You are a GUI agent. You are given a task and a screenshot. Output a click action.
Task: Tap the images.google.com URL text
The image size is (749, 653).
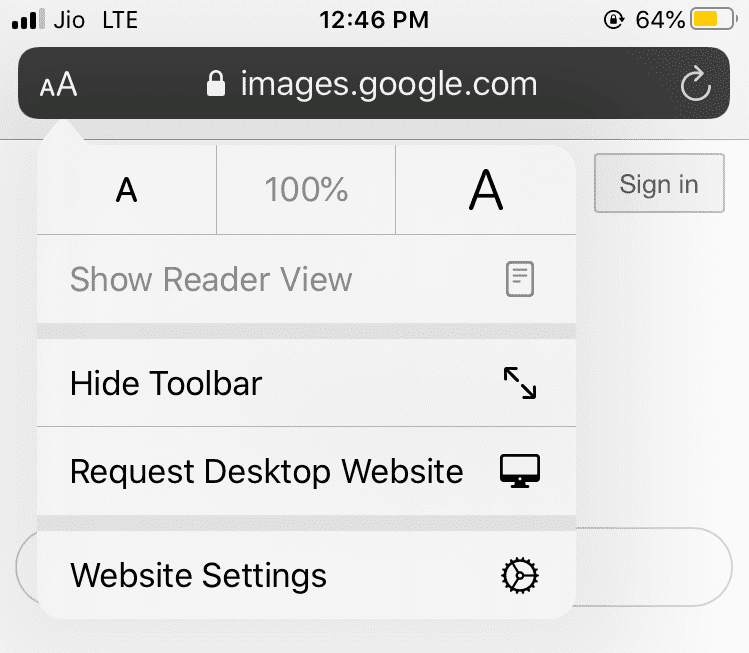(x=388, y=83)
